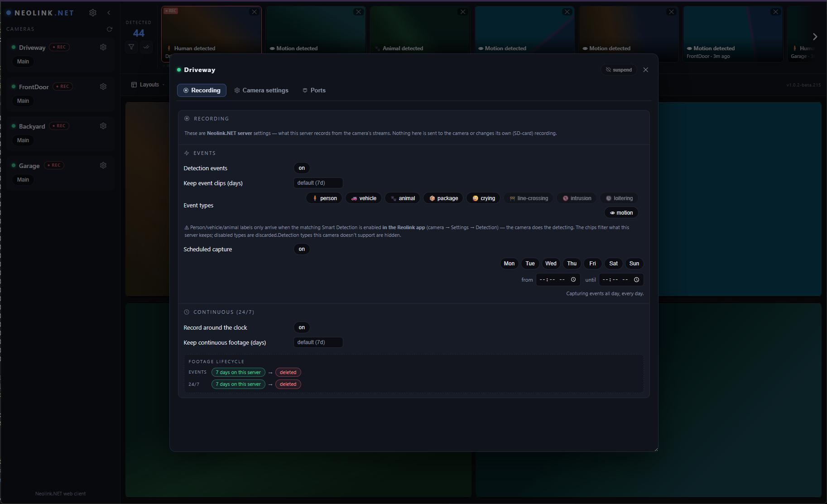Click the until time input field
This screenshot has width=827, height=504.
click(x=621, y=280)
